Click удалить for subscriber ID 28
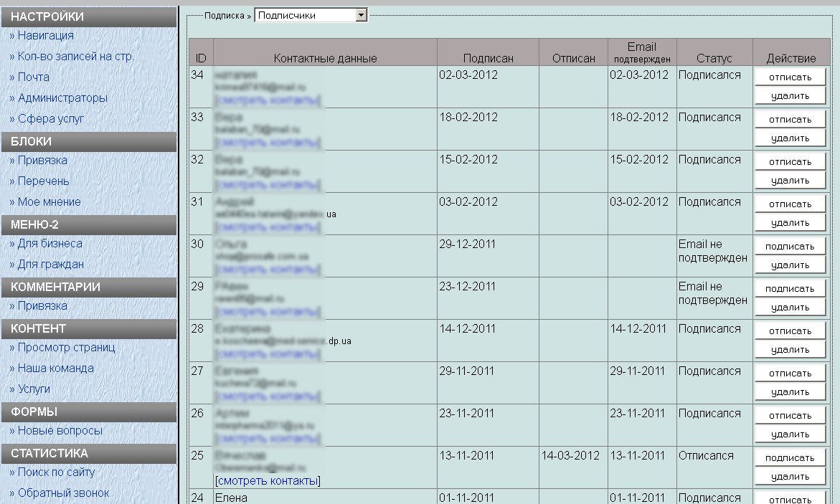The width and height of the screenshot is (840, 504). [x=791, y=350]
